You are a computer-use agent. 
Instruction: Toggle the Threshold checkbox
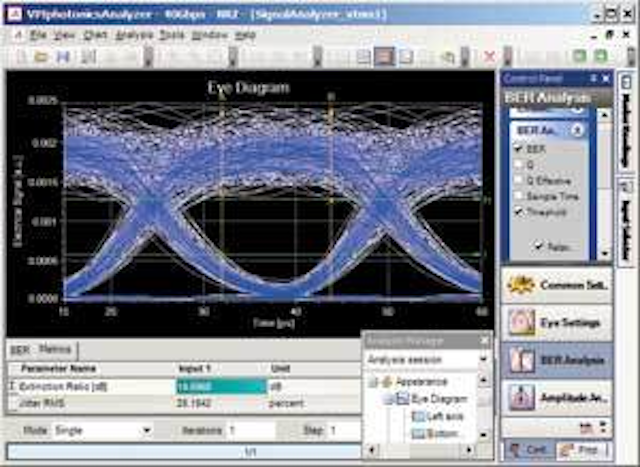[x=519, y=212]
